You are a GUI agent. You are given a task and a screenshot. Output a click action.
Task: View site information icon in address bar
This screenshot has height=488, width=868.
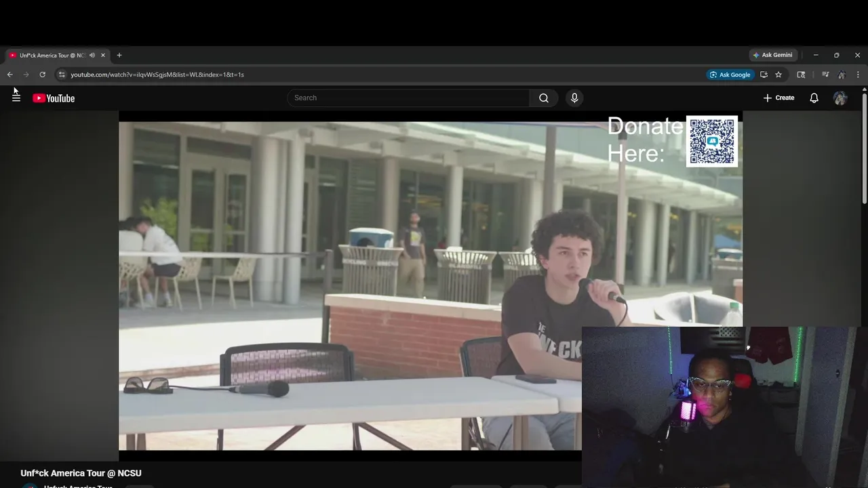(61, 75)
